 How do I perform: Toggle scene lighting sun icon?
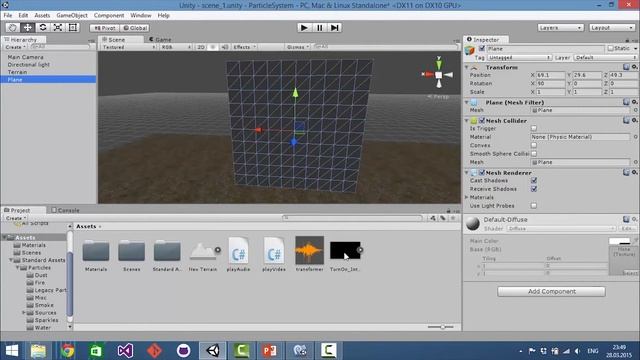[213, 47]
